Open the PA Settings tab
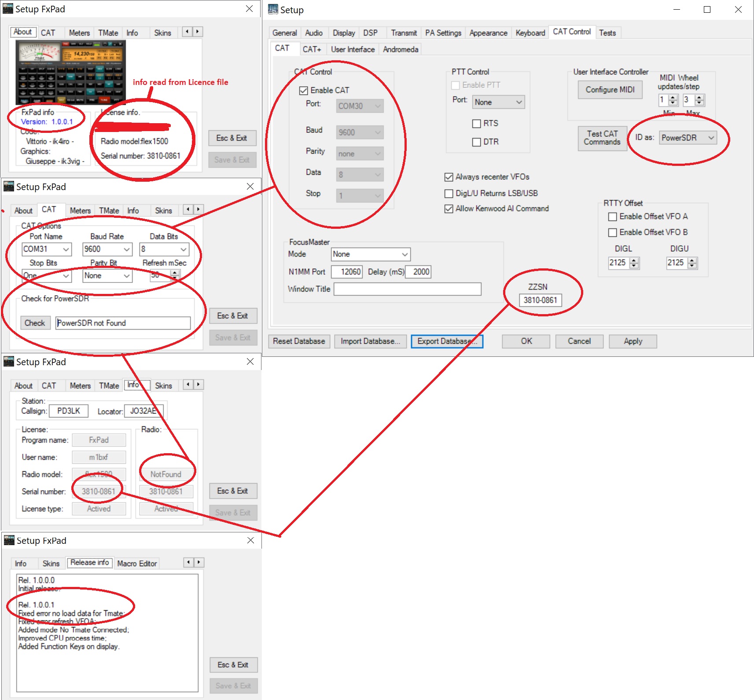 (443, 33)
